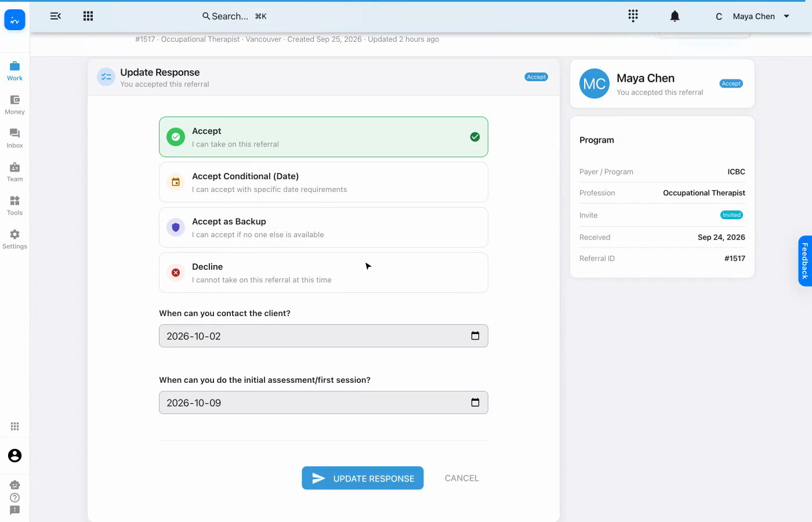Click the robot assistant icon in sidebar
Viewport: 812px width, 522px height.
click(14, 484)
